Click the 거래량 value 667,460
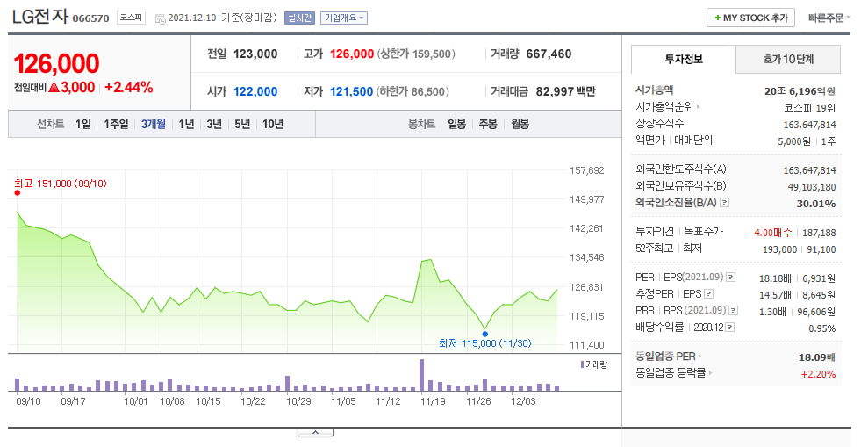868x447 pixels. click(549, 54)
